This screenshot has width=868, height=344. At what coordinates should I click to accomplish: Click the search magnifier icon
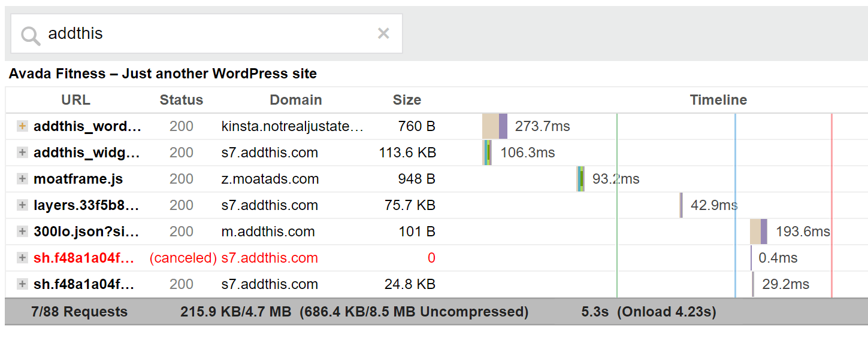(30, 35)
